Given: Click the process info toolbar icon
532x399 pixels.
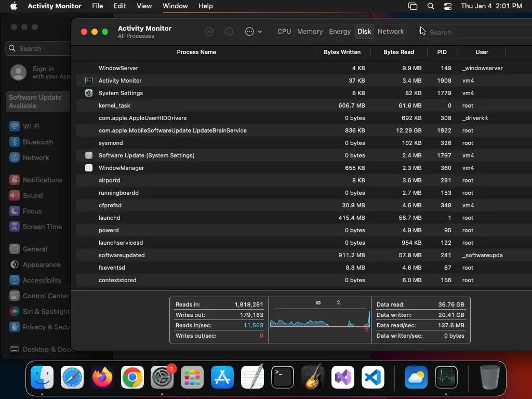Looking at the screenshot, I should pyautogui.click(x=229, y=32).
